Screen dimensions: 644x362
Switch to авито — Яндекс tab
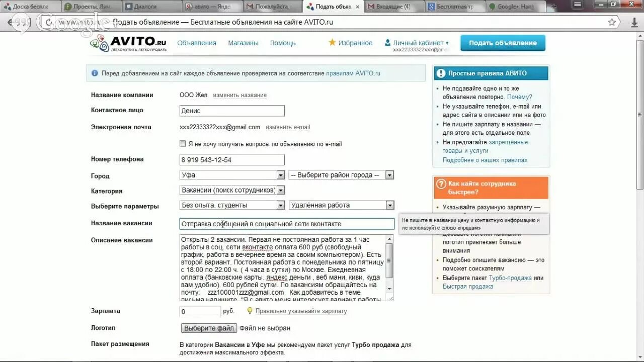coord(212,7)
